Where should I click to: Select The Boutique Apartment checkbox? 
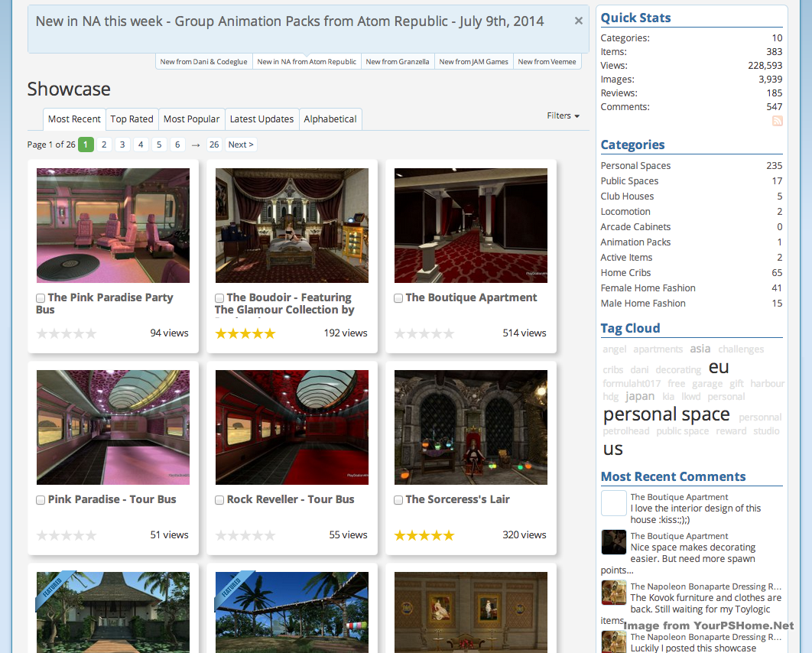[398, 297]
